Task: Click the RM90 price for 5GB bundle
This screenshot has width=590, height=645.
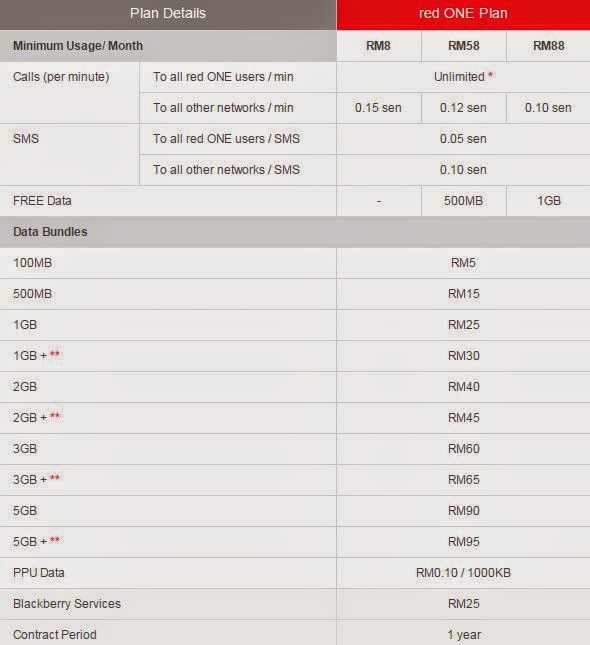Action: [x=464, y=511]
